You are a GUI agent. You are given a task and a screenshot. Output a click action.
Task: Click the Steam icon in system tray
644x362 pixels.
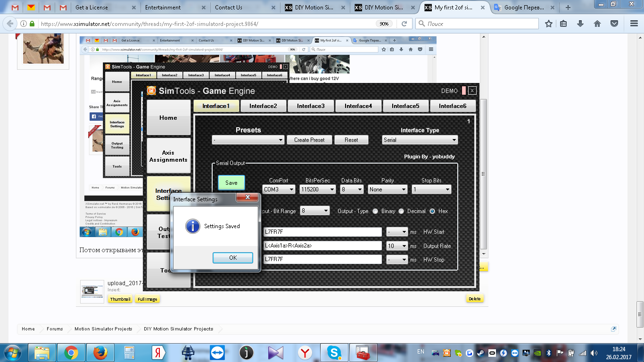point(481,353)
